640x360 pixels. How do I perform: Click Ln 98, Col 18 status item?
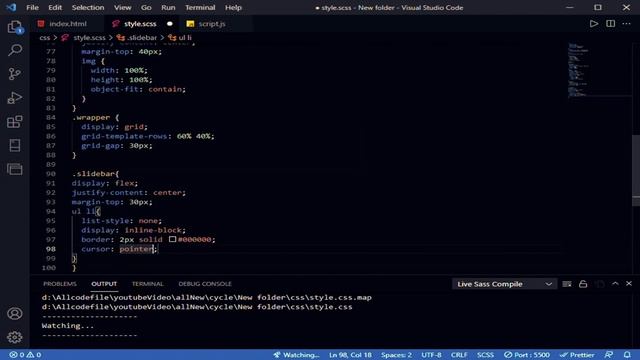click(350, 355)
